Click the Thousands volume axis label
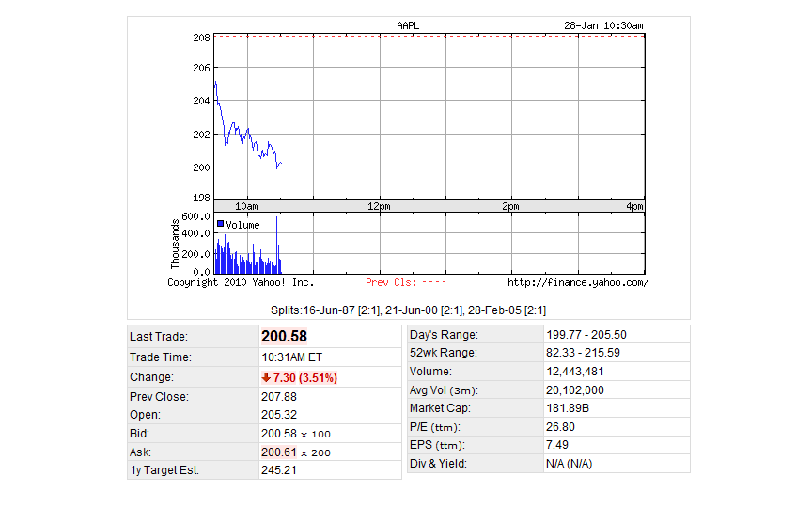Image resolution: width=812 pixels, height=508 pixels. click(175, 244)
